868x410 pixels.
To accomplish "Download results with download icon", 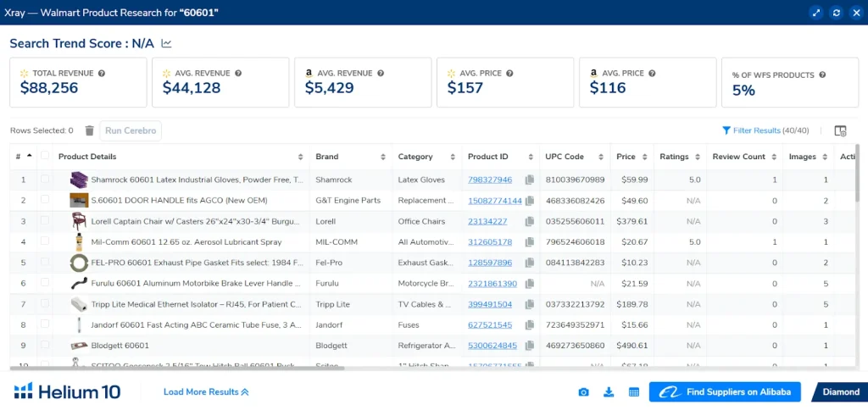I will pos(609,392).
